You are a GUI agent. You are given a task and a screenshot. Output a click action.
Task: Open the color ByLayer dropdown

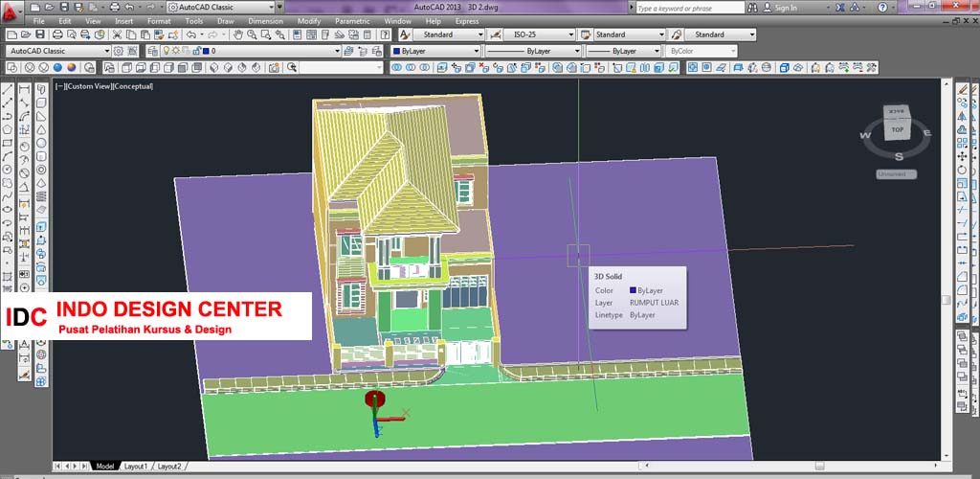click(x=477, y=51)
